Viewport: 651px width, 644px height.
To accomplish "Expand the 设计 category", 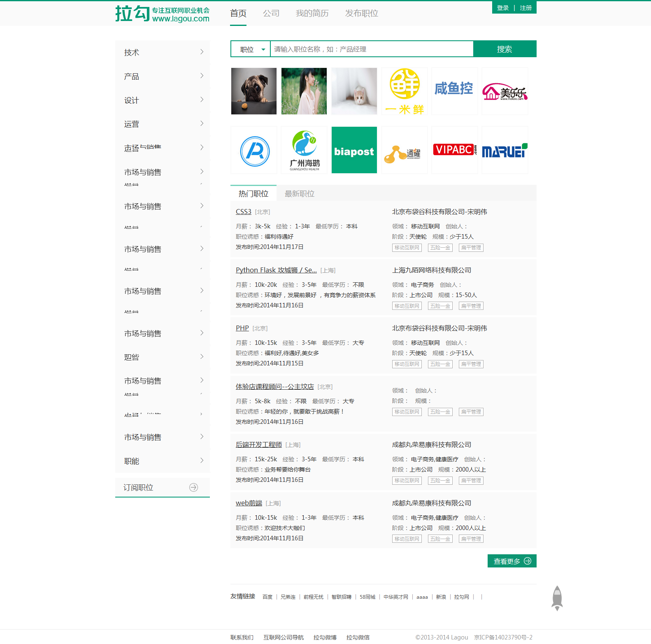I will coord(163,100).
